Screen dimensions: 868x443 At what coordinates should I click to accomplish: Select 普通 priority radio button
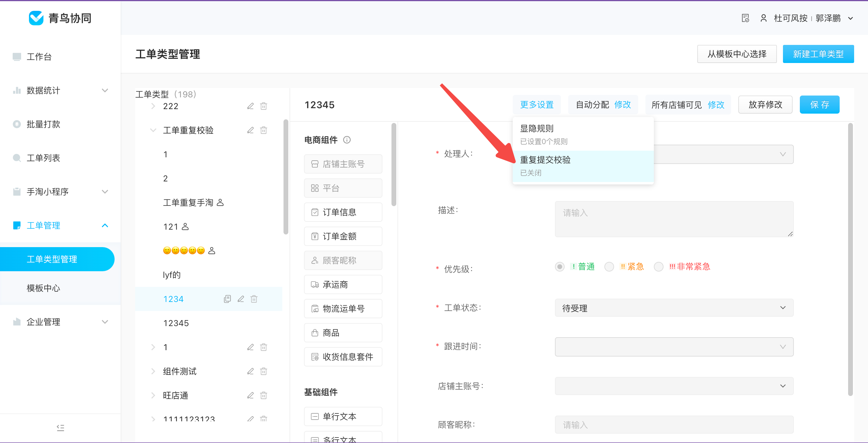coord(560,267)
